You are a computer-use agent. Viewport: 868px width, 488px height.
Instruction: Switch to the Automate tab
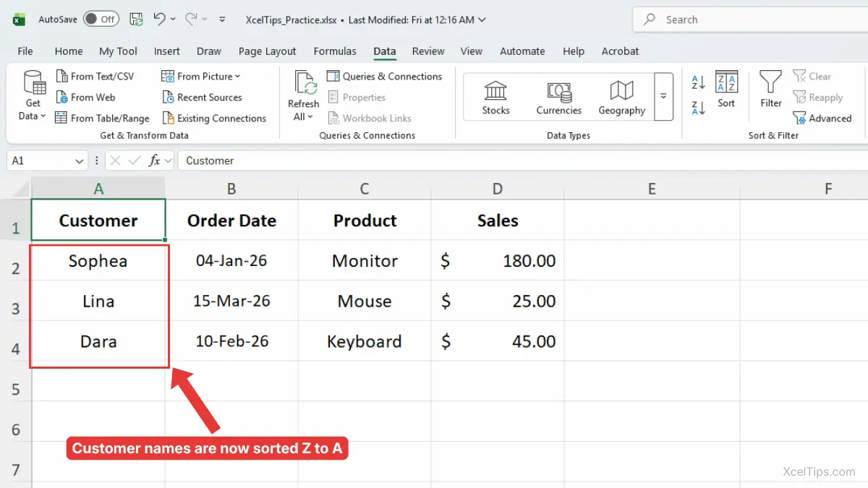522,51
